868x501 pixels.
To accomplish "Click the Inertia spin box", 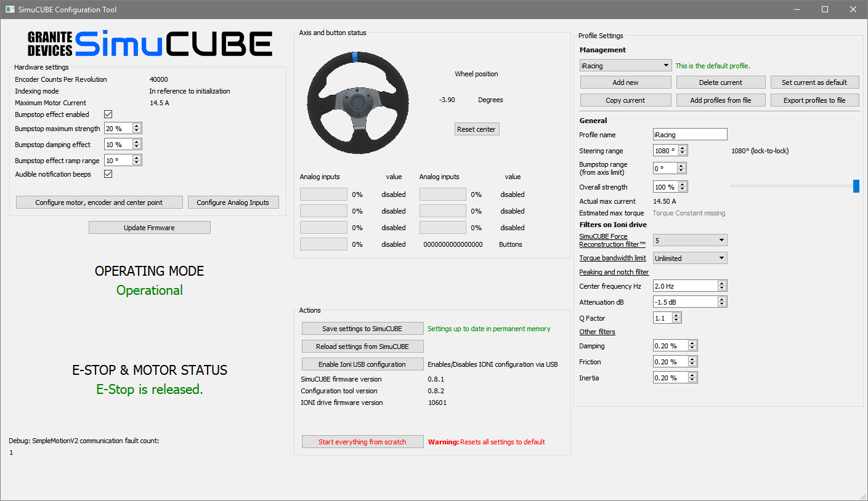I will [x=675, y=378].
